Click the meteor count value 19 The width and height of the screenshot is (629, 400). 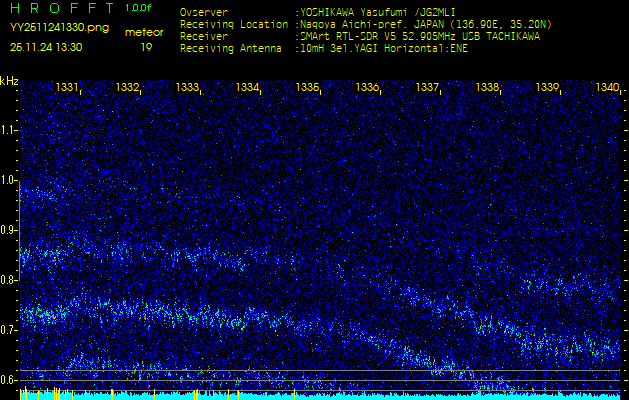coord(146,47)
